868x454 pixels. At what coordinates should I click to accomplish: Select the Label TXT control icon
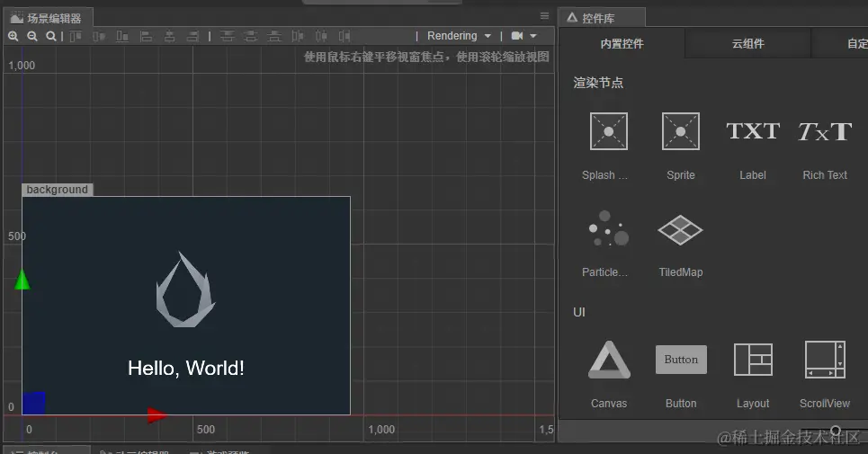pyautogui.click(x=753, y=131)
